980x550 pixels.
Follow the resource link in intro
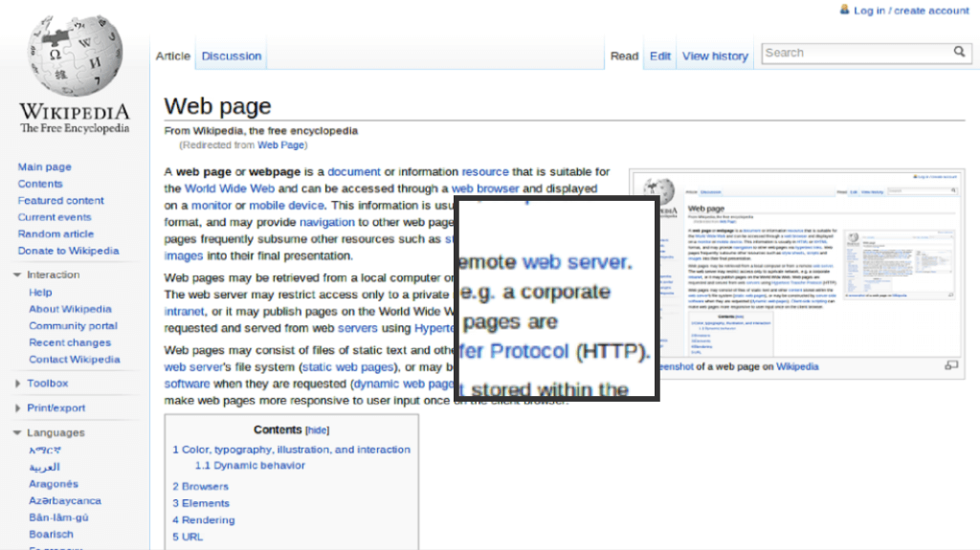485,172
